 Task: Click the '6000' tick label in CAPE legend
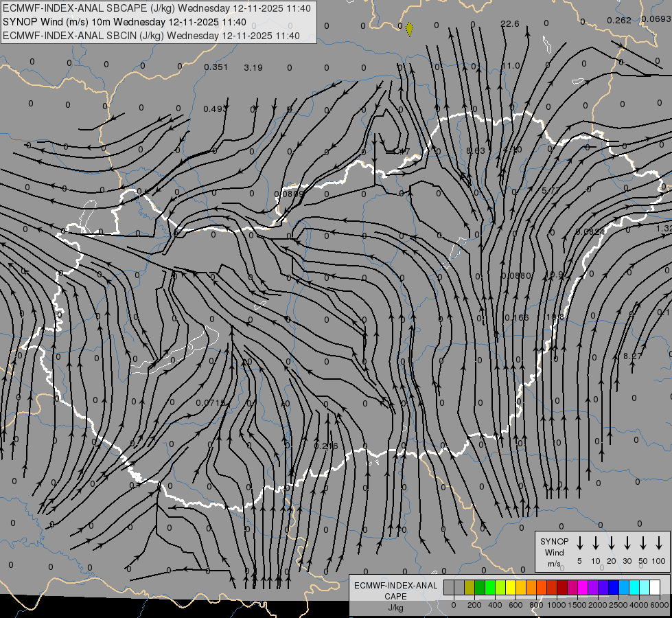pos(660,605)
